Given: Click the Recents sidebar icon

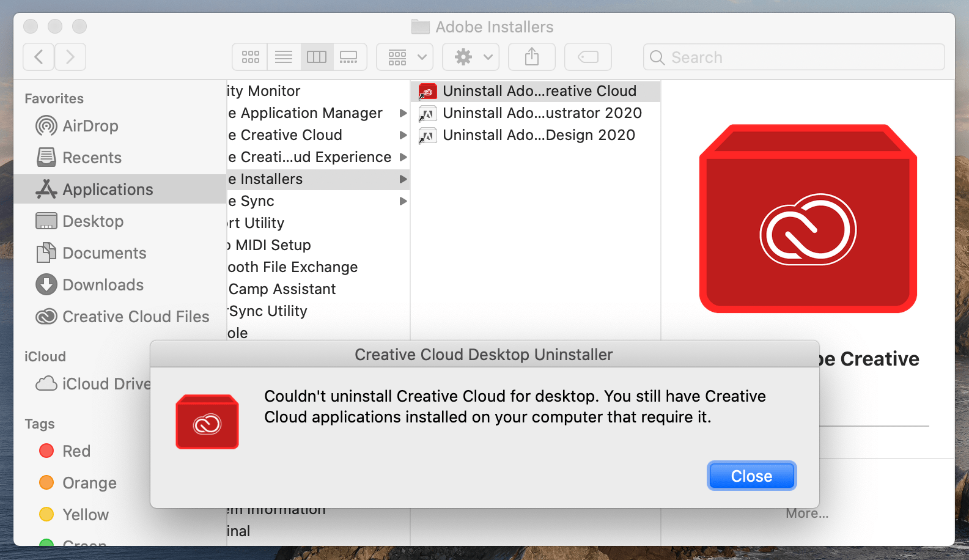Looking at the screenshot, I should coord(46,158).
